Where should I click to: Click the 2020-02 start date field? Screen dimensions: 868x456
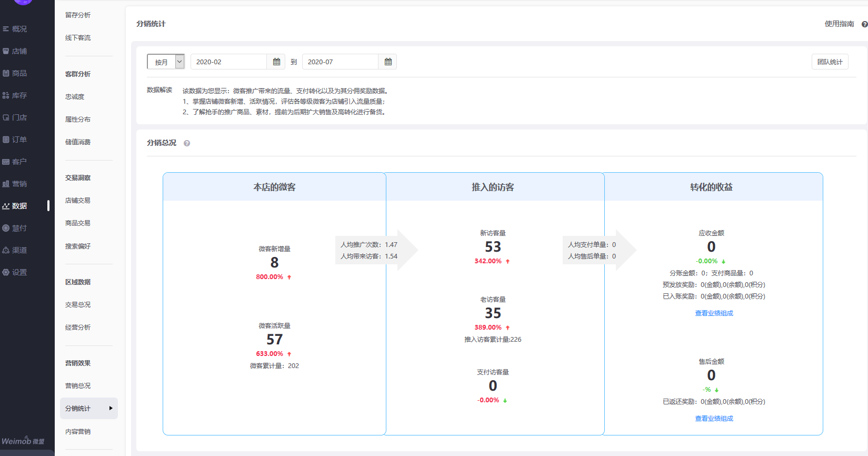[x=228, y=62]
